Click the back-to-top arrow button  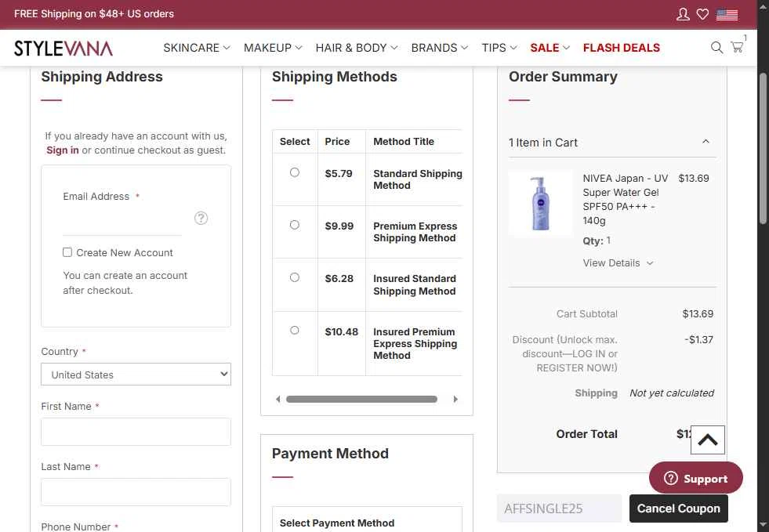tap(707, 440)
